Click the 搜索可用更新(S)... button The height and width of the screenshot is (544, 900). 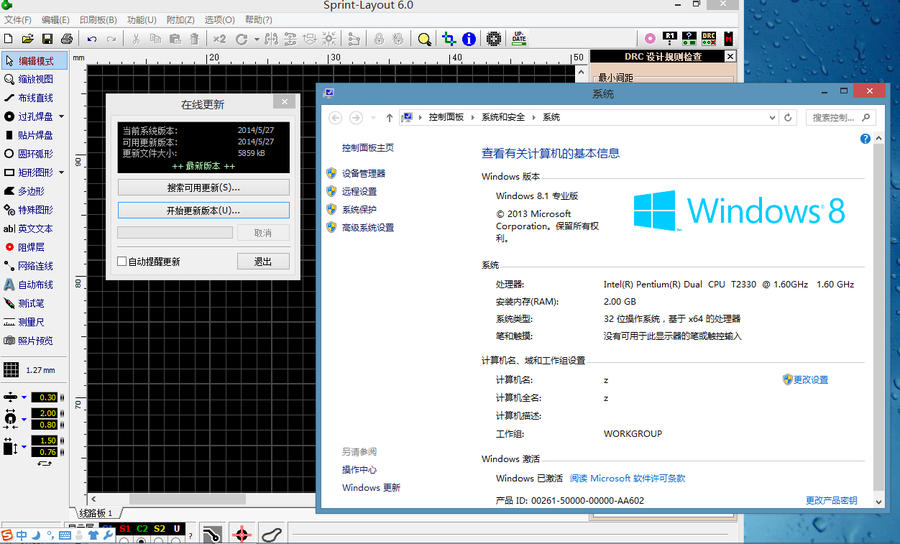[x=203, y=187]
